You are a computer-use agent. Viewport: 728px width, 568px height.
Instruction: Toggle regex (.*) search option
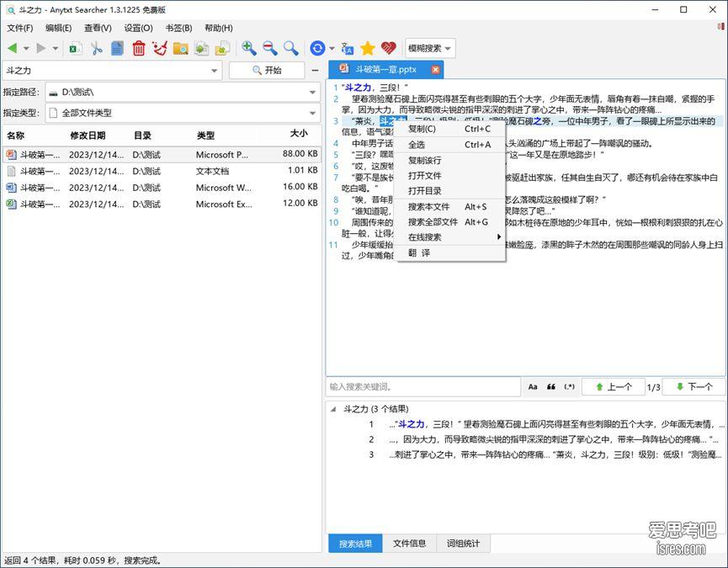pyautogui.click(x=570, y=387)
